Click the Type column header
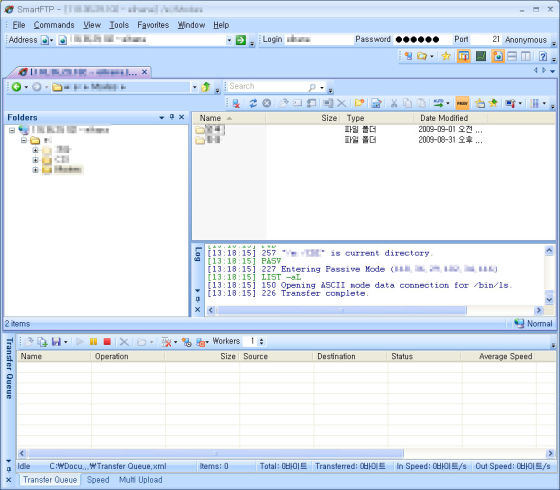Screen dimensions: 560x490 376,118
